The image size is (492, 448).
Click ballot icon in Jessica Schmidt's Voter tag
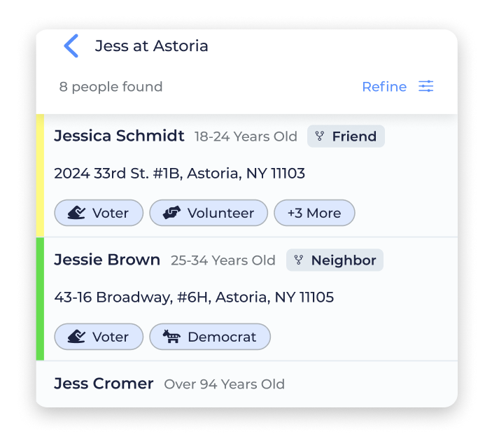pos(76,213)
